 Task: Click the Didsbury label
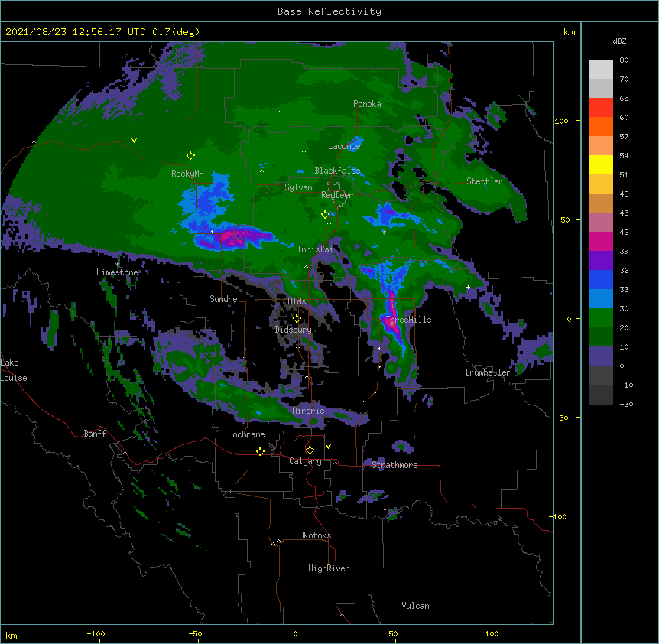coord(294,330)
